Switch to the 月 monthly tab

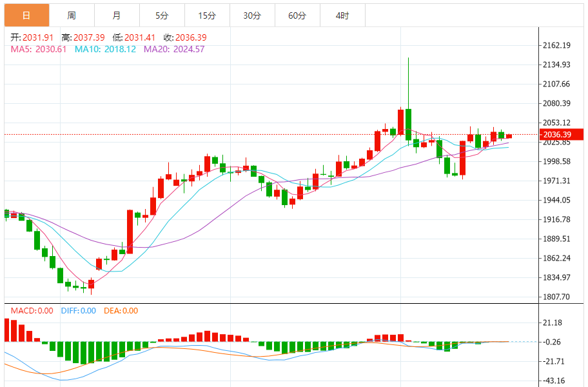point(117,15)
